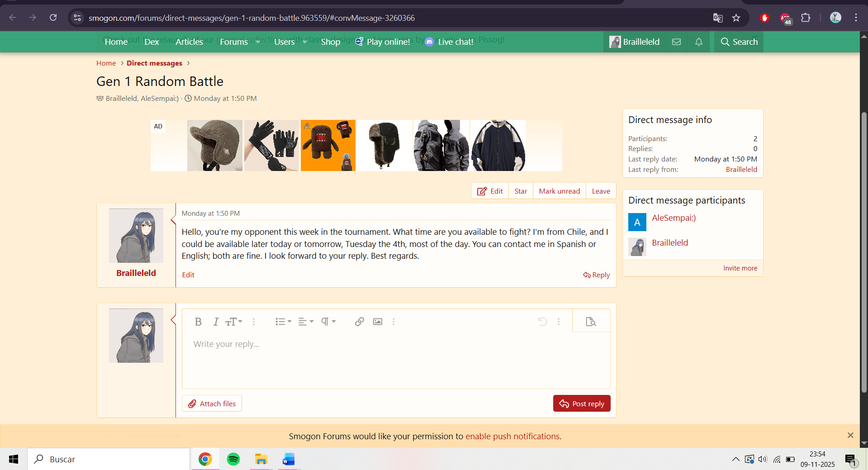
Task: Click the enable push notifications link
Action: pyautogui.click(x=512, y=437)
